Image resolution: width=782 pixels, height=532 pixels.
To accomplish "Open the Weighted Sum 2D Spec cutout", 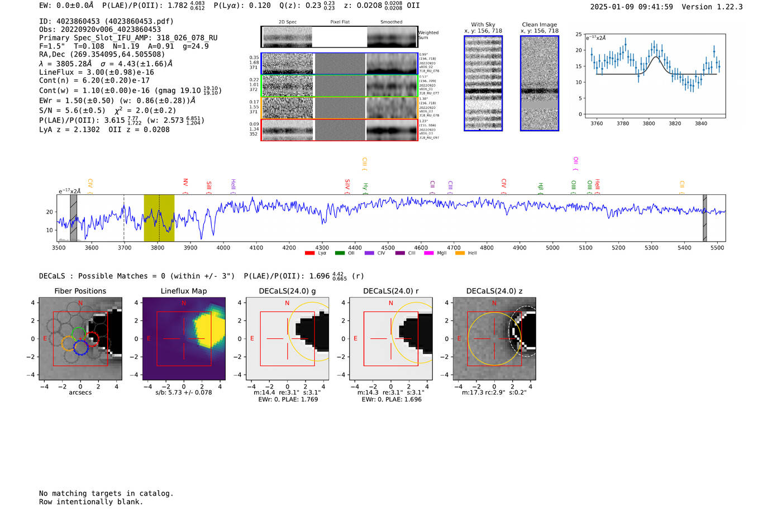I will click(288, 37).
